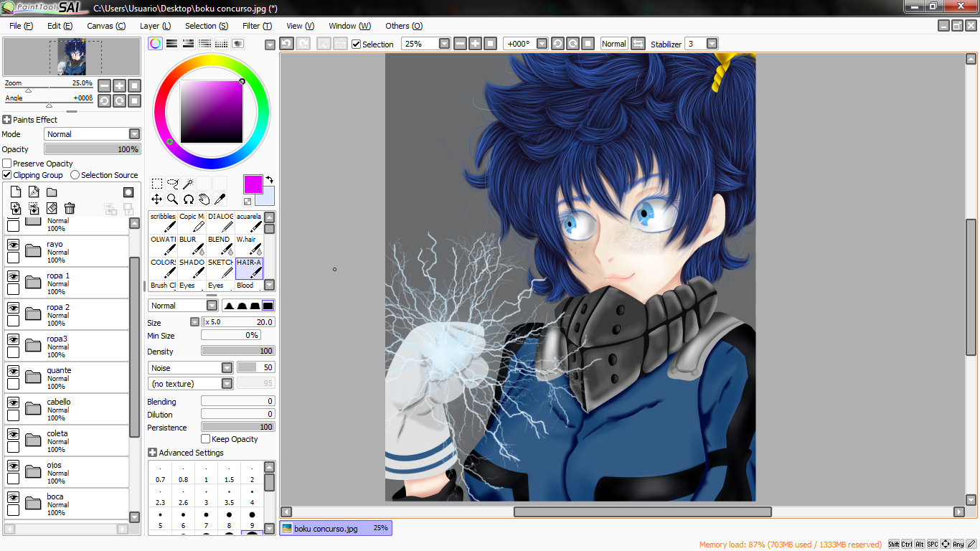Collapse the Advanced Settings section
Image resolution: width=980 pixels, height=551 pixels.
[x=152, y=453]
